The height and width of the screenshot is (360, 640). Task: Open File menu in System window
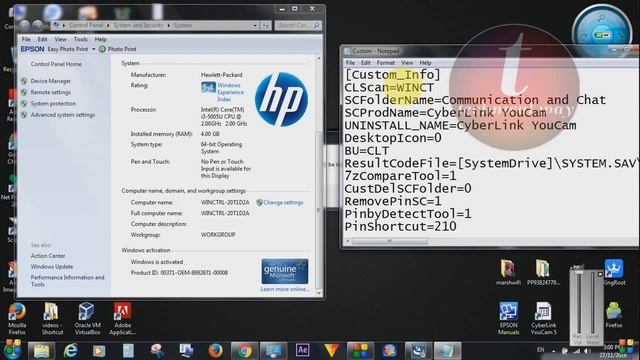26,39
